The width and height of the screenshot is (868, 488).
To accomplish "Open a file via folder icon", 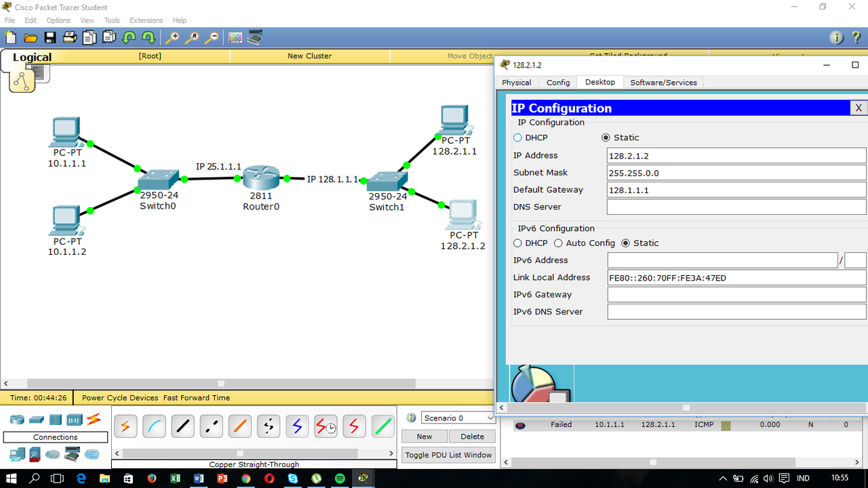I will tap(31, 37).
